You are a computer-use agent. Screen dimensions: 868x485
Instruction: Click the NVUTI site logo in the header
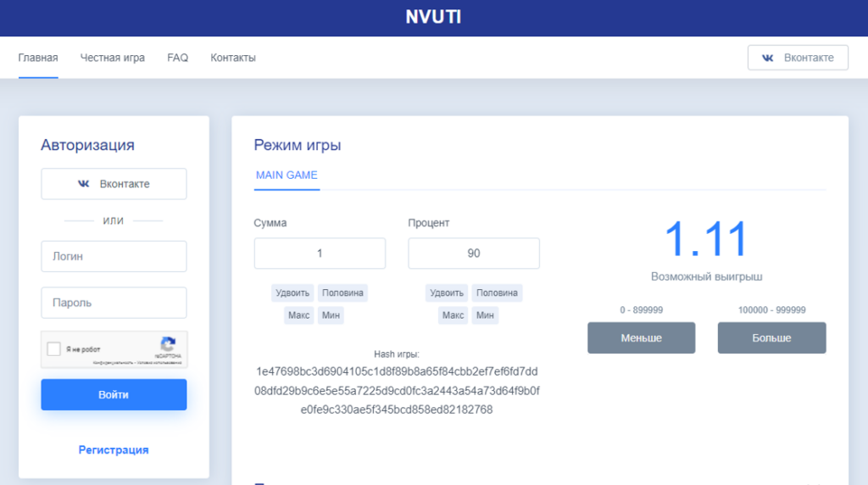433,17
